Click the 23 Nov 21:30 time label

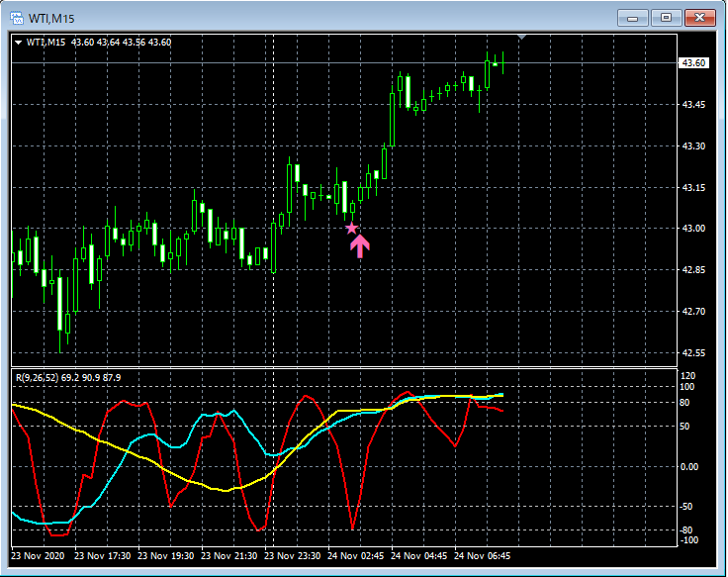pos(232,555)
